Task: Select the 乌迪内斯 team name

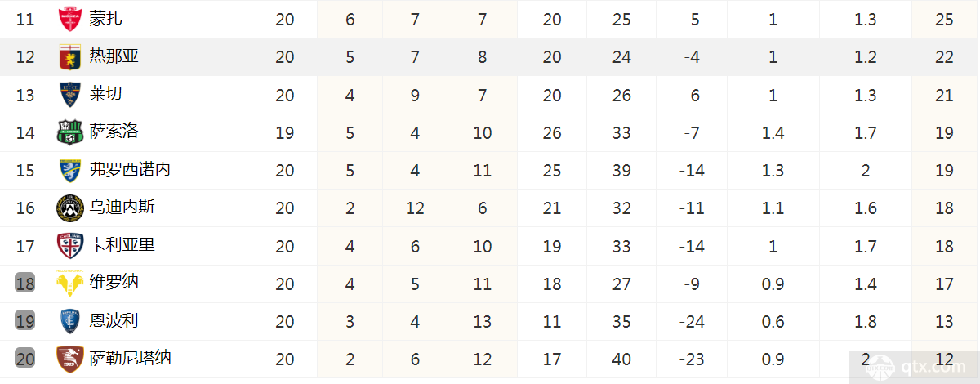Action: 122,207
